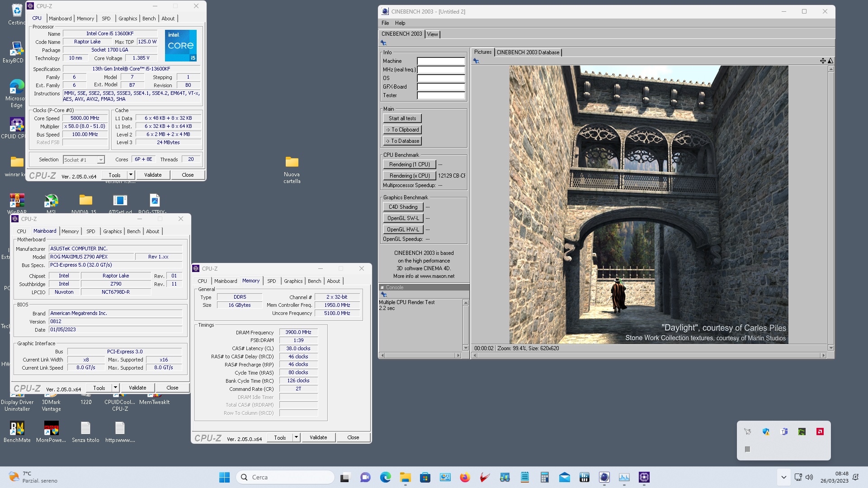This screenshot has width=868, height=488.
Task: Click the move arrows icon in Pictures panel
Action: pos(823,61)
